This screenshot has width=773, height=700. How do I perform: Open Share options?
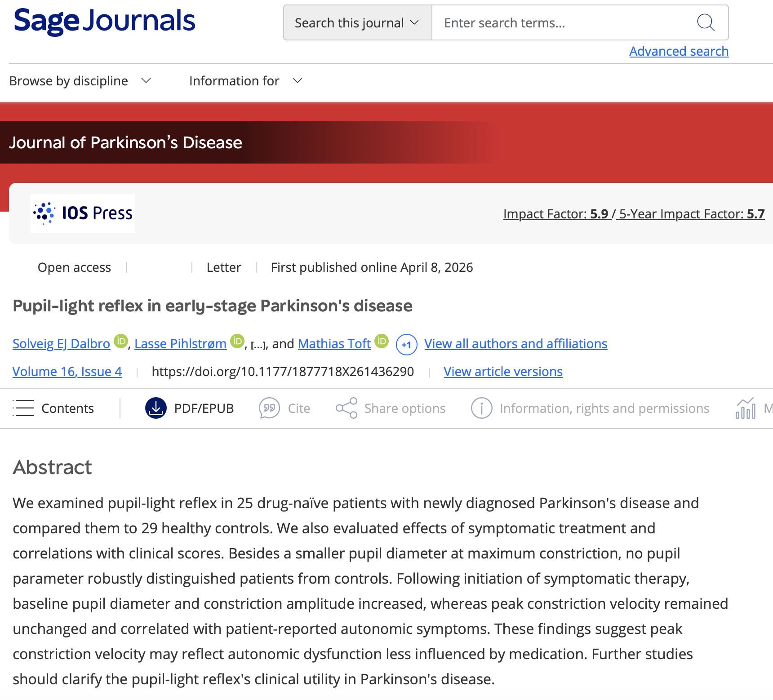(405, 408)
